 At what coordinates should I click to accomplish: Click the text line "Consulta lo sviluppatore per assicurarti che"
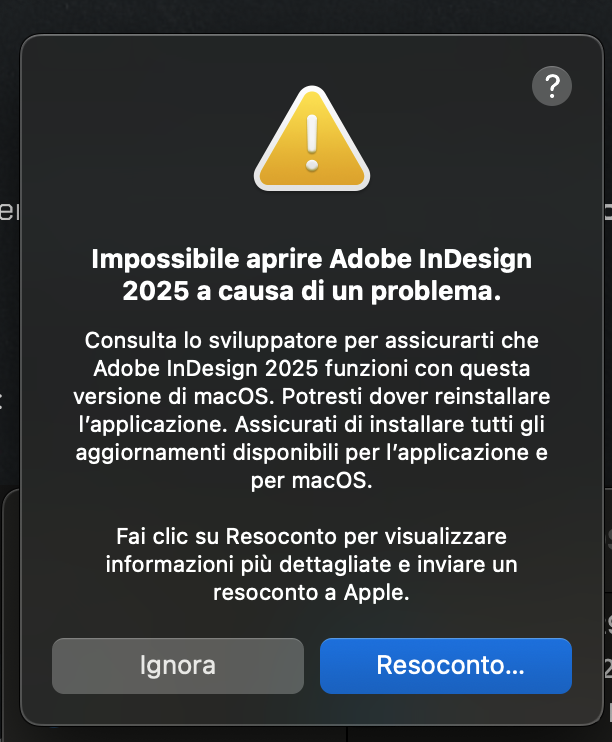[312, 339]
